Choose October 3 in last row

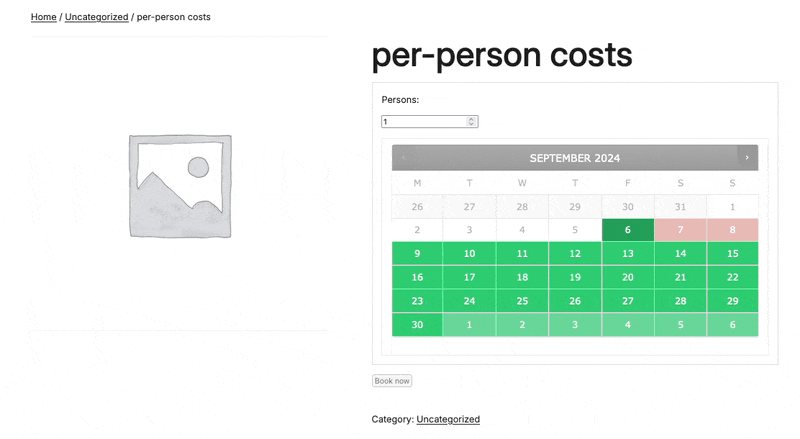[x=575, y=325]
